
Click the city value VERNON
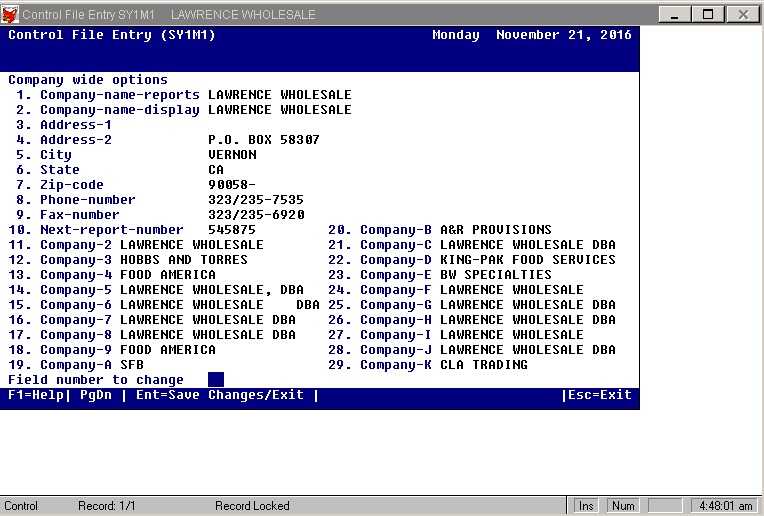pyautogui.click(x=232, y=155)
